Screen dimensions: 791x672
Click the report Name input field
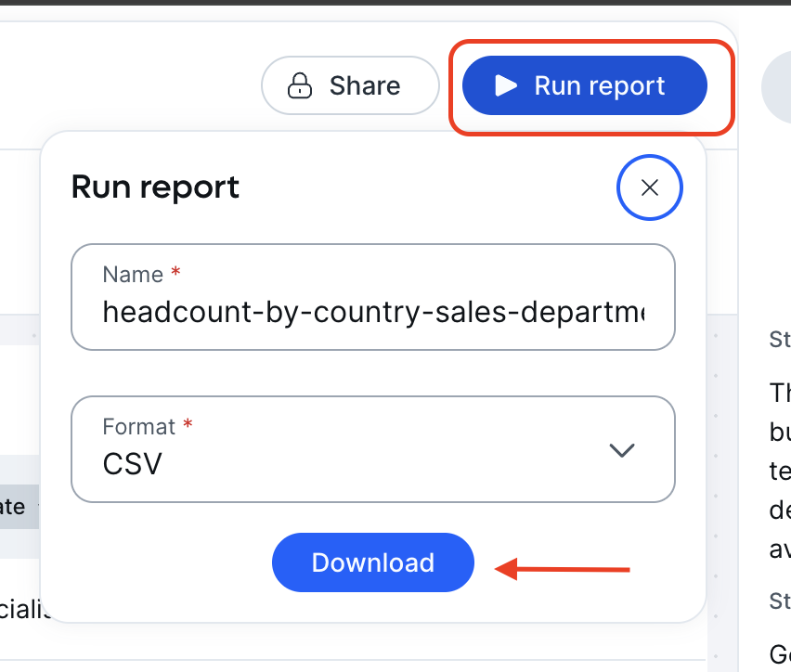tap(373, 297)
